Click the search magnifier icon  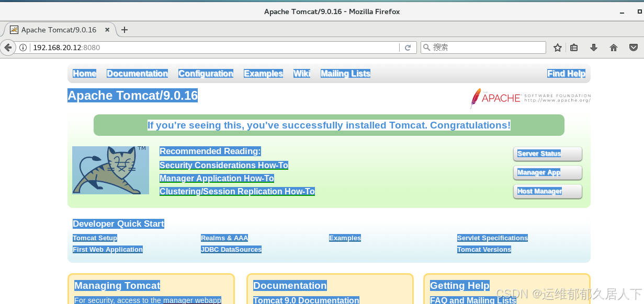[x=427, y=48]
